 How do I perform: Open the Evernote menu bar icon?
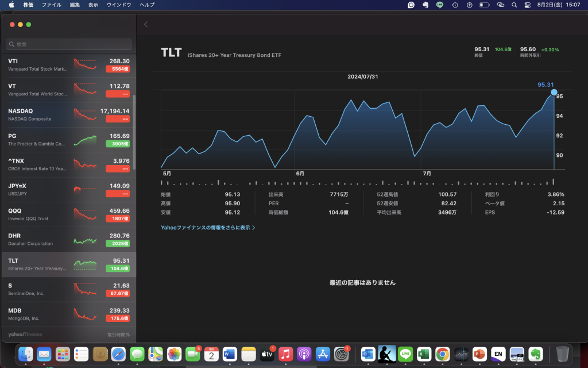[x=425, y=5]
